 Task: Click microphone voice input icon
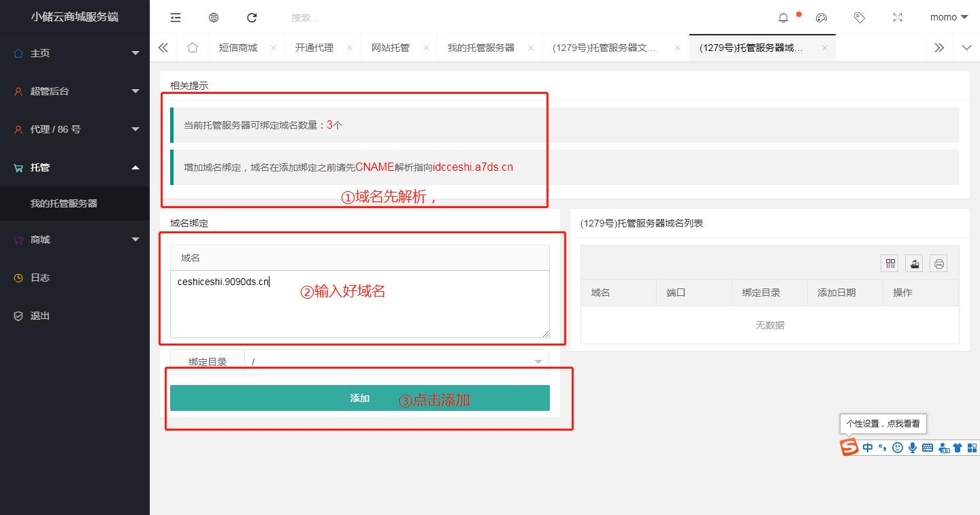coord(913,448)
